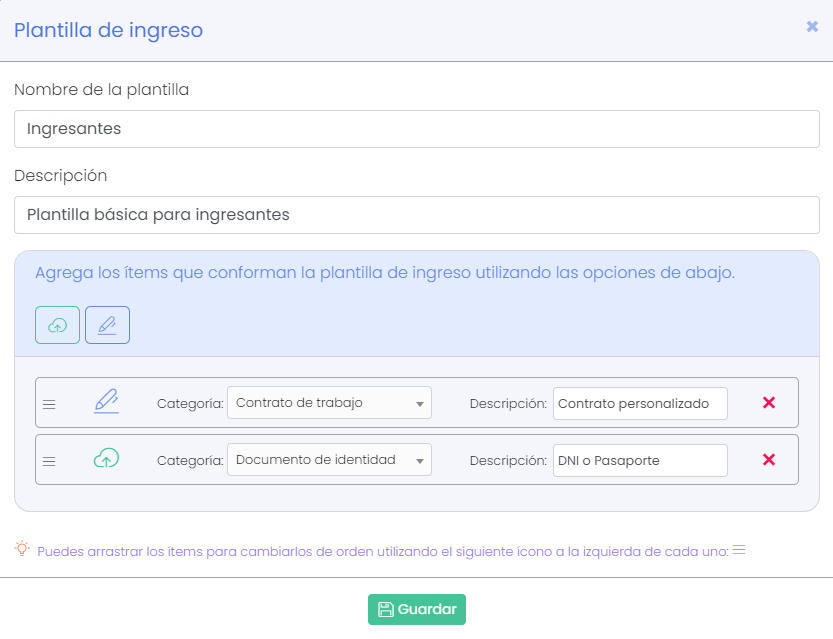The width and height of the screenshot is (833, 639).
Task: Delete the Documento de identidad item
Action: click(769, 459)
